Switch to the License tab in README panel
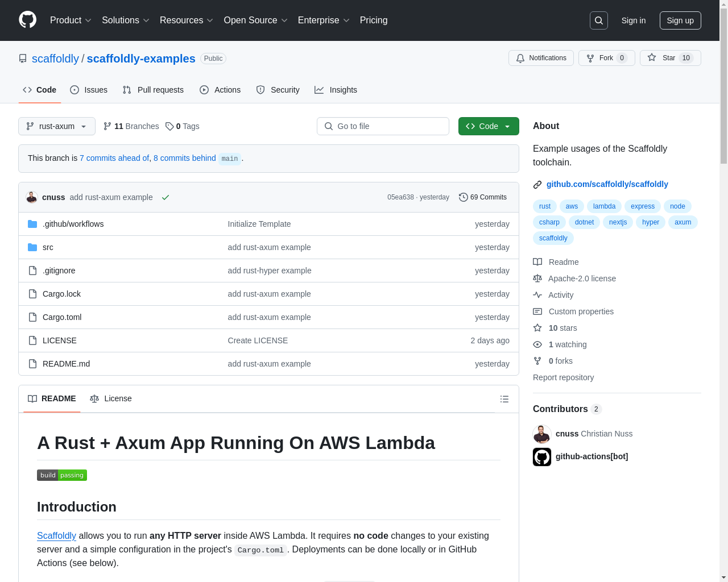Screen dimensions: 728x582 [x=111, y=399]
